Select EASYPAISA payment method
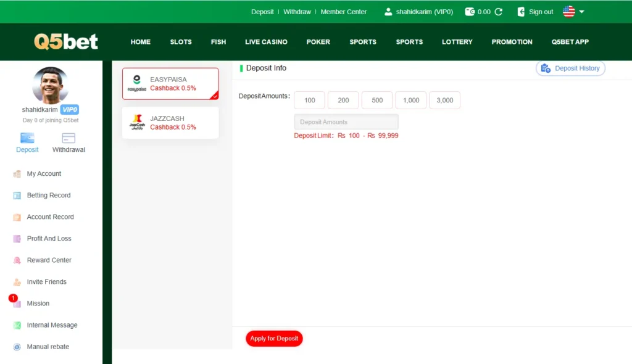This screenshot has height=364, width=632. [x=170, y=83]
